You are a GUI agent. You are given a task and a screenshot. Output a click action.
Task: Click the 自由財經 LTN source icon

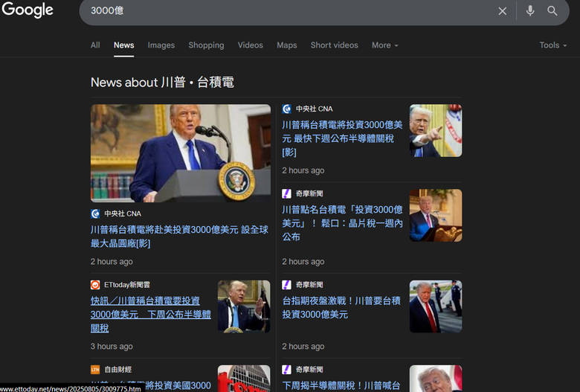[x=95, y=370]
